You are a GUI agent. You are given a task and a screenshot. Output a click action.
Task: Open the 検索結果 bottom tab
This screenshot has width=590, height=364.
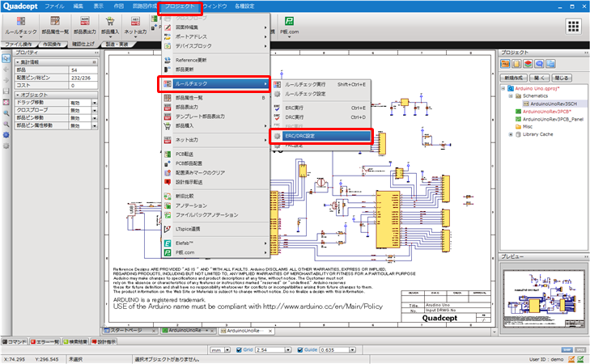click(x=75, y=342)
